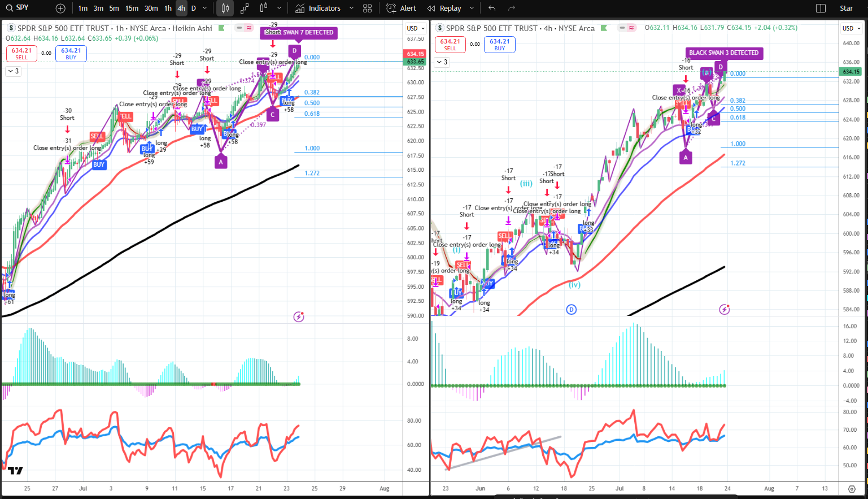The image size is (868, 499).
Task: Click the lightning event marker on 4h chart
Action: point(725,309)
